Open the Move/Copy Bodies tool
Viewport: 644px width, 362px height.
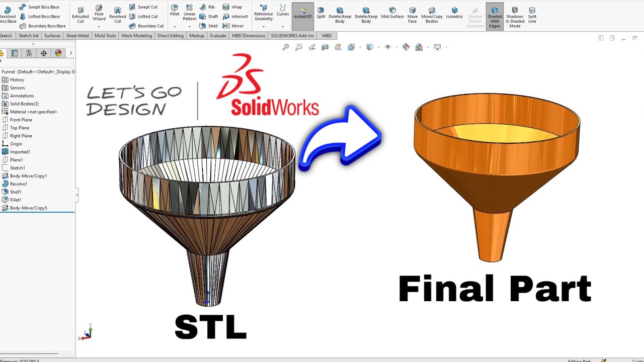432,15
